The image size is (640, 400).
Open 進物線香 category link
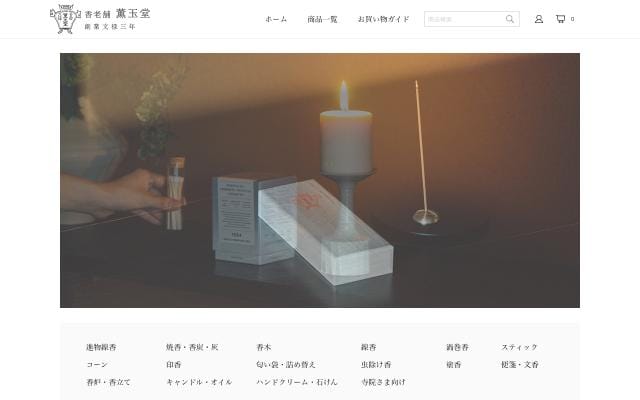tap(101, 347)
